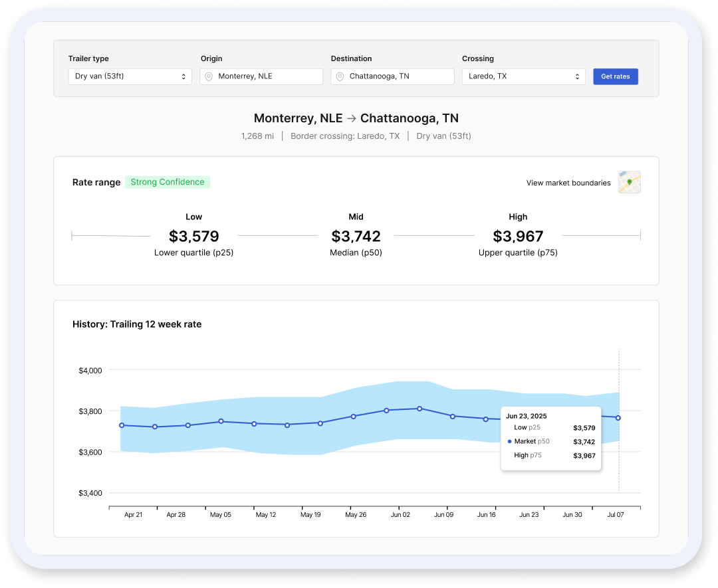Click the map thumbnail icon beside market boundaries

tap(629, 182)
